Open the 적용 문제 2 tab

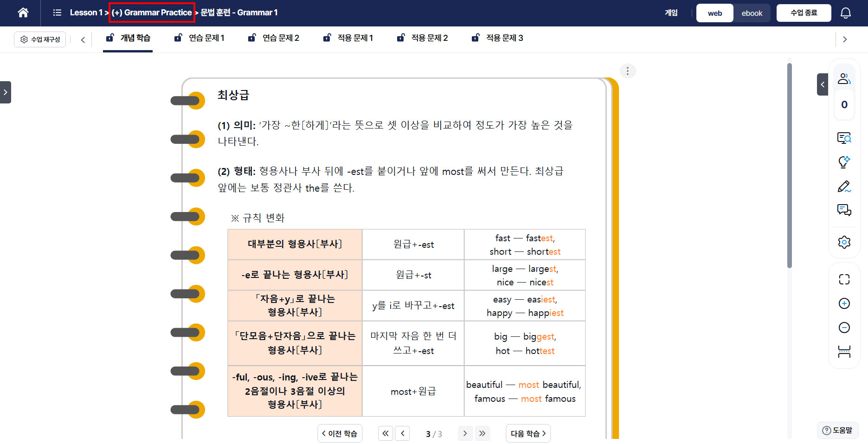click(x=423, y=38)
